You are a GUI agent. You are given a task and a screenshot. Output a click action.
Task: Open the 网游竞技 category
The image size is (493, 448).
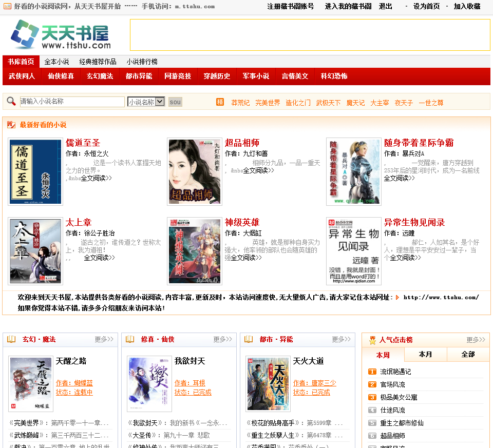(178, 76)
